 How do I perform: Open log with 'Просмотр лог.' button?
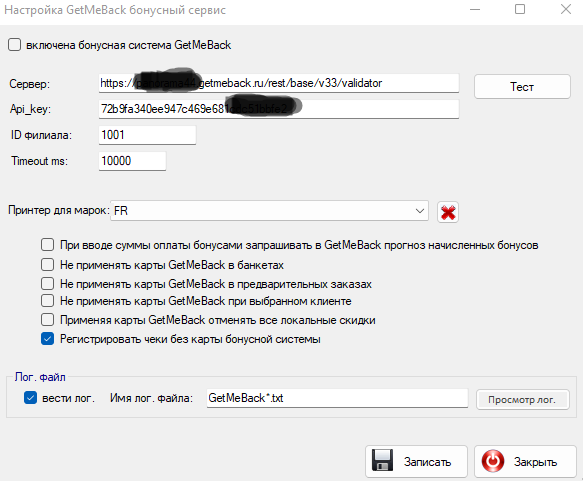pos(522,400)
